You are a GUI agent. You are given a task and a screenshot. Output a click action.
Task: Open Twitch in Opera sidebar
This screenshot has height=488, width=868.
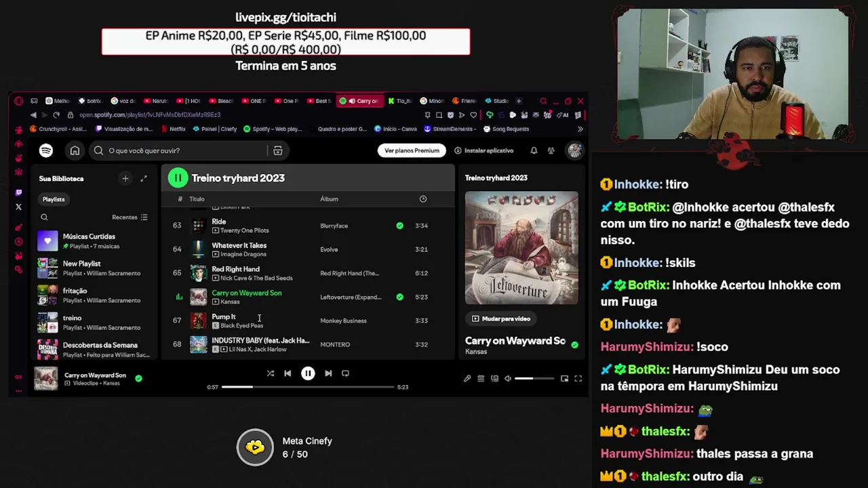18,192
